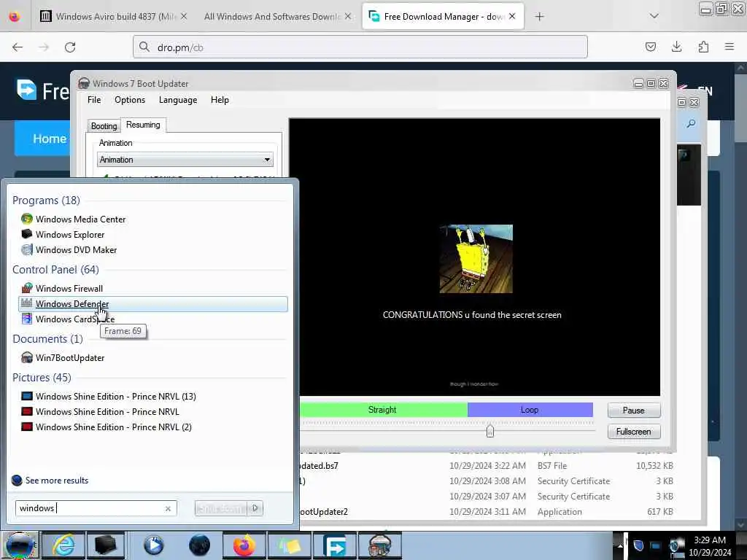List all tabs dropdown arrow
Image resolution: width=747 pixels, height=560 pixels.
(654, 16)
